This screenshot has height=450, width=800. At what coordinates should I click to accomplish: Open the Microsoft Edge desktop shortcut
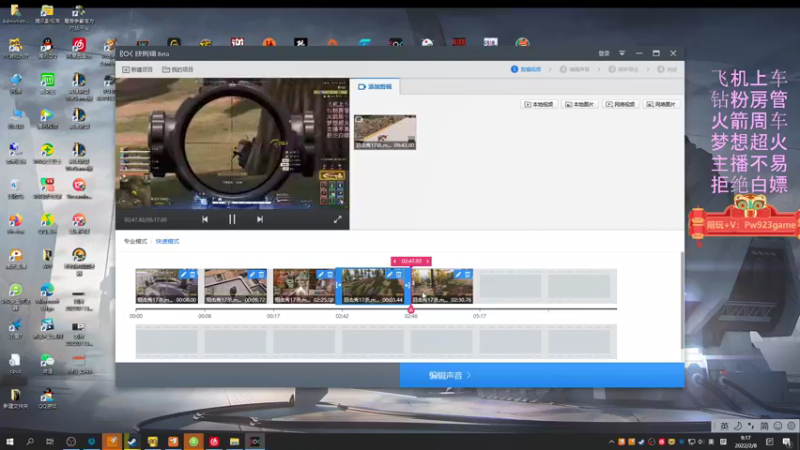pos(47,297)
